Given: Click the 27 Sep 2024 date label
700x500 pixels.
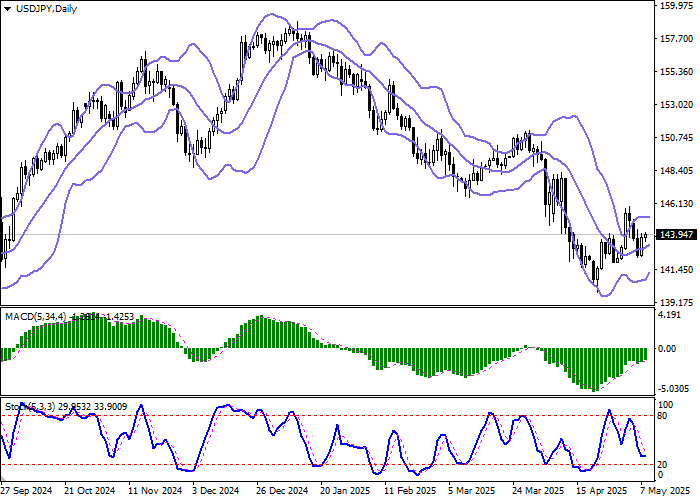Looking at the screenshot, I should (26, 491).
